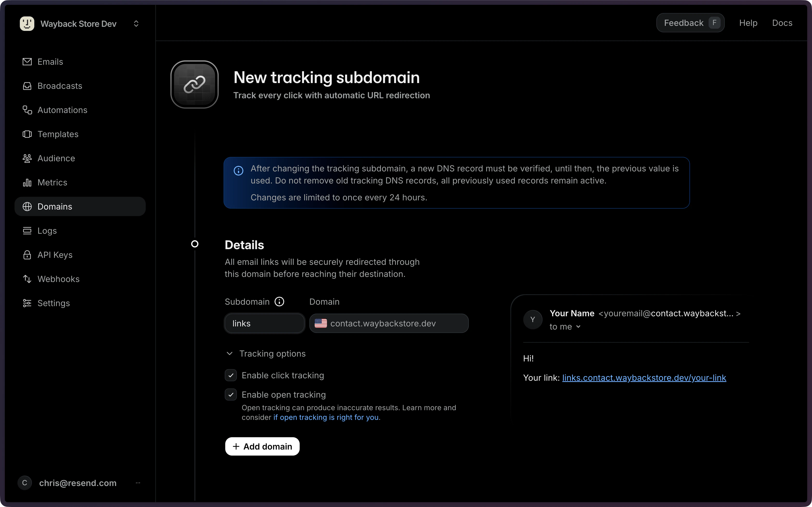This screenshot has height=507, width=812.
Task: Open the Automations panel
Action: coord(62,110)
